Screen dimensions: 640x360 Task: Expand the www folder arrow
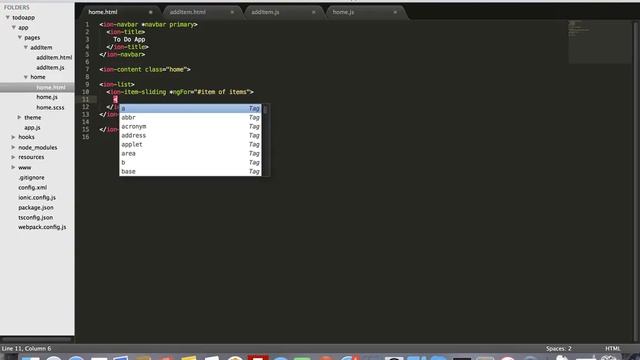13,167
